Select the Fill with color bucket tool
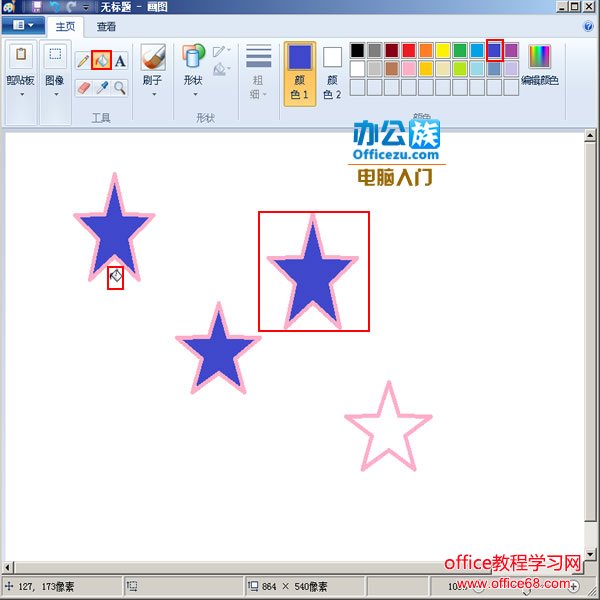The width and height of the screenshot is (600, 600). click(x=101, y=60)
